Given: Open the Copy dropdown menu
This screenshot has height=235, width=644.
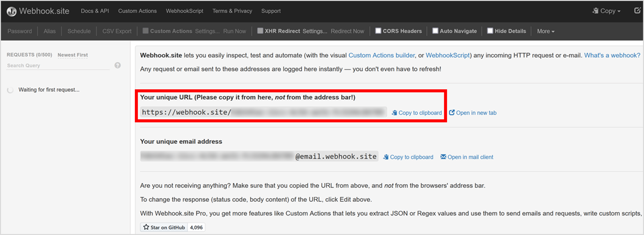Looking at the screenshot, I should point(606,11).
